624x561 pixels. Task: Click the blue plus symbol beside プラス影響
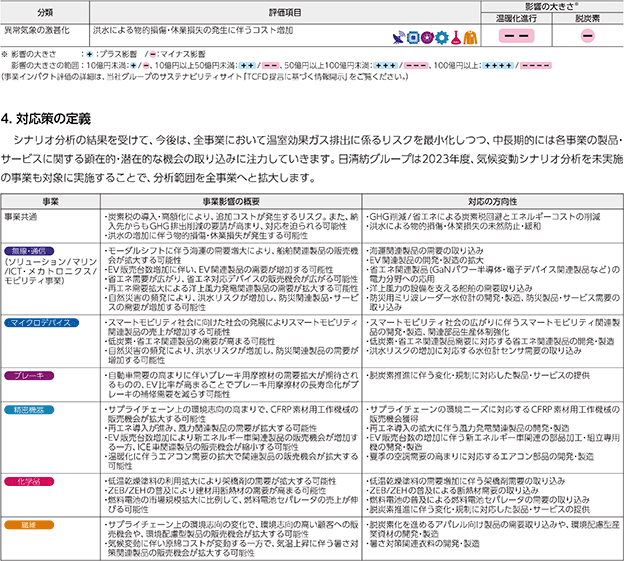[90, 55]
